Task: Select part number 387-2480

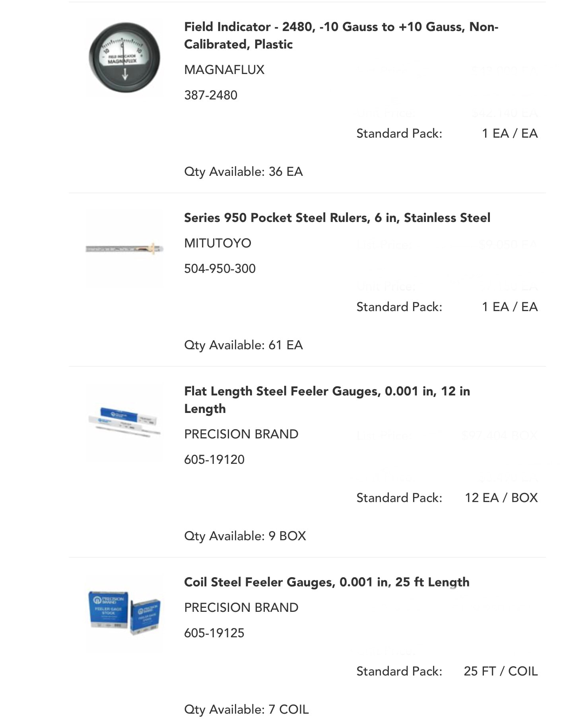Action: pyautogui.click(x=211, y=95)
